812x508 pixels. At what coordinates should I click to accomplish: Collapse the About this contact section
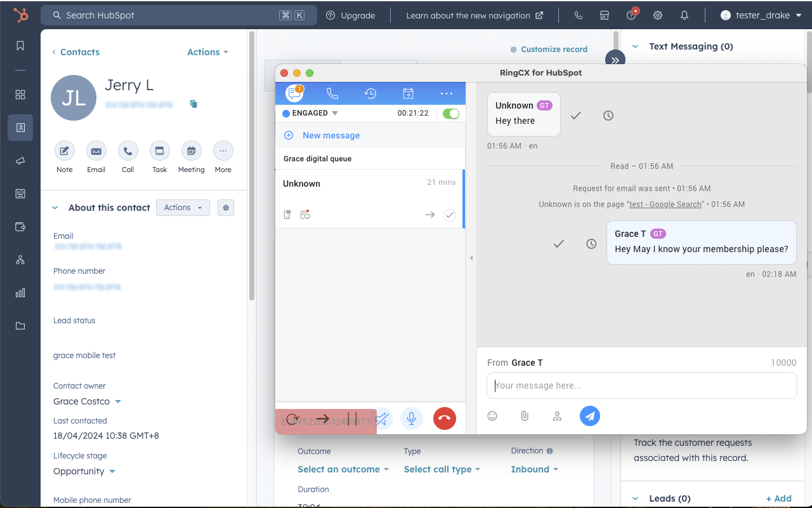55,208
